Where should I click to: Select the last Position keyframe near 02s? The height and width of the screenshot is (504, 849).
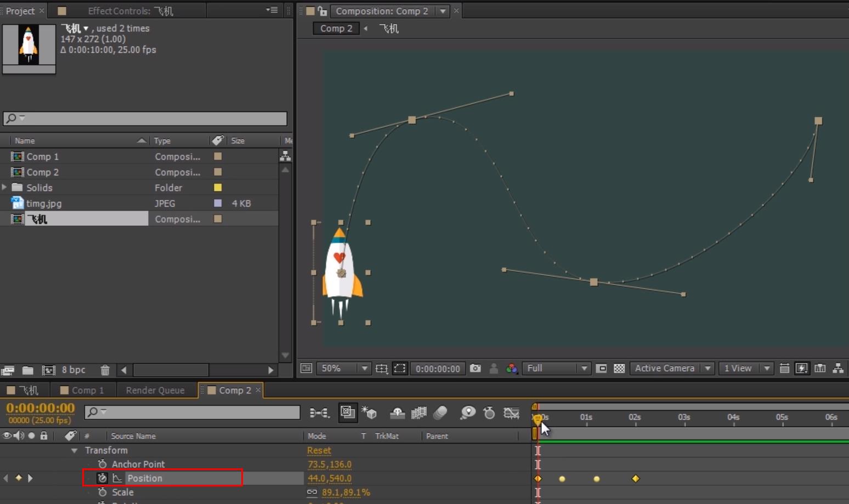636,479
